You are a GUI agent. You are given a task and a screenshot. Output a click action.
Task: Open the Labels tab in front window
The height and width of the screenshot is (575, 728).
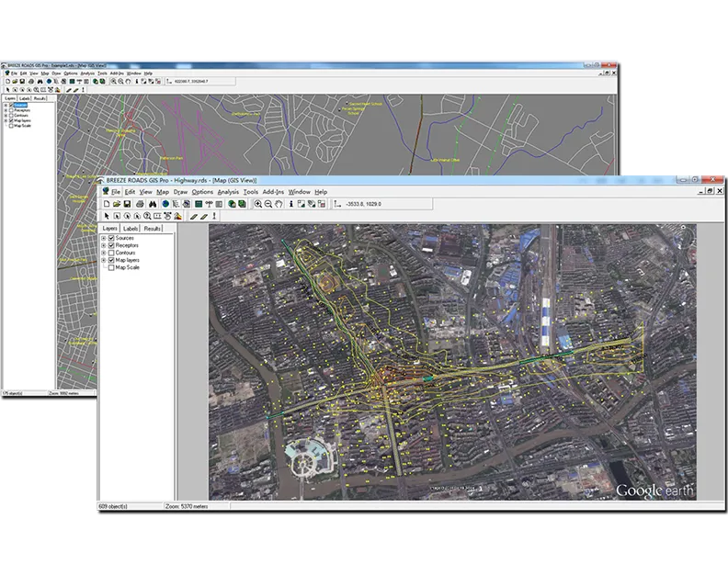pyautogui.click(x=131, y=229)
